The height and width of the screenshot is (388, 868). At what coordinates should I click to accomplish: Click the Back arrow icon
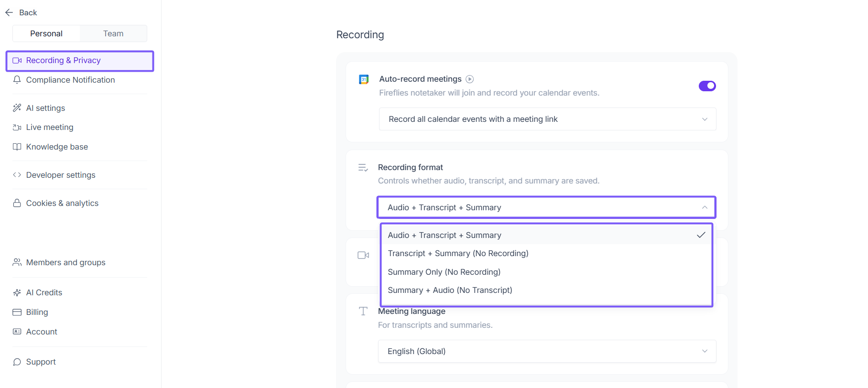click(9, 12)
